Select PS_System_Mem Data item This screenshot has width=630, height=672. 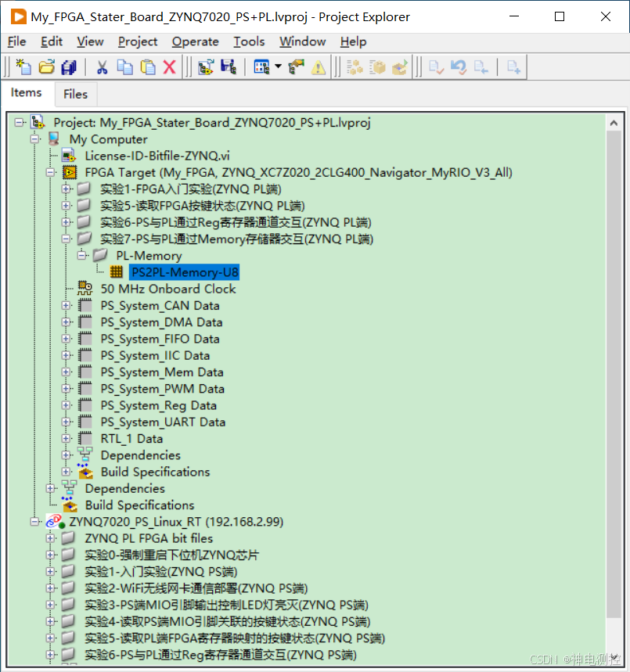(x=162, y=372)
